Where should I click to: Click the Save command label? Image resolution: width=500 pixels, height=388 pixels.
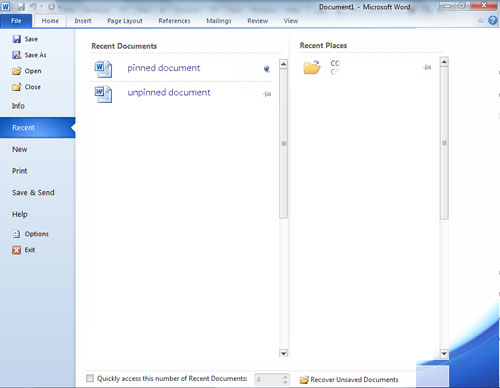click(x=31, y=39)
